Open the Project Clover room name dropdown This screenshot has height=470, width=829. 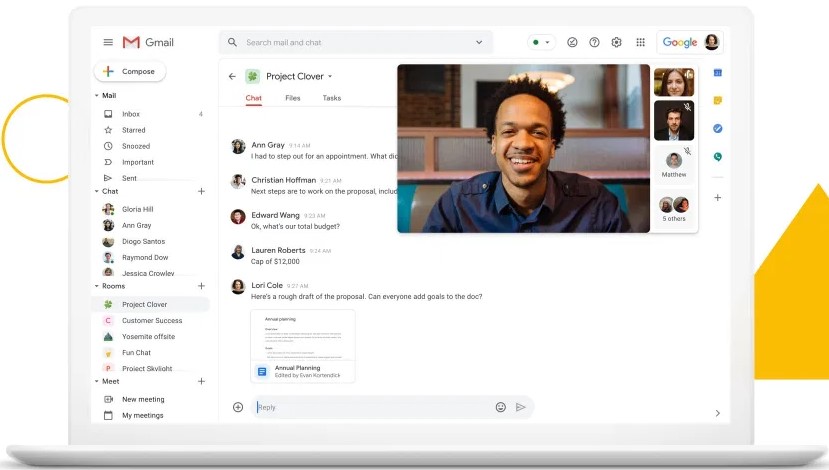point(330,76)
